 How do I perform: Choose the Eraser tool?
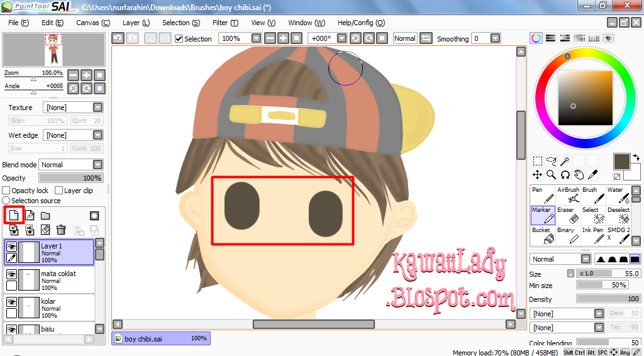(568, 216)
